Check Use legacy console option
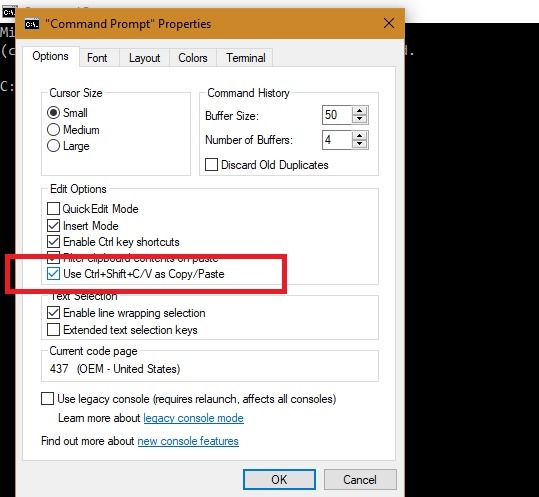The width and height of the screenshot is (539, 497). pos(47,399)
